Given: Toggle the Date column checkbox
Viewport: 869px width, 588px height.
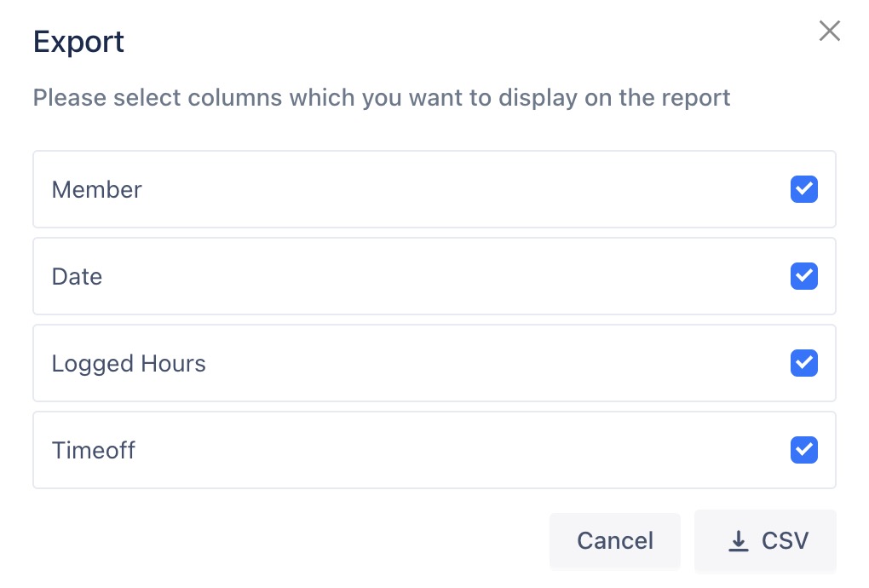Looking at the screenshot, I should tap(803, 276).
